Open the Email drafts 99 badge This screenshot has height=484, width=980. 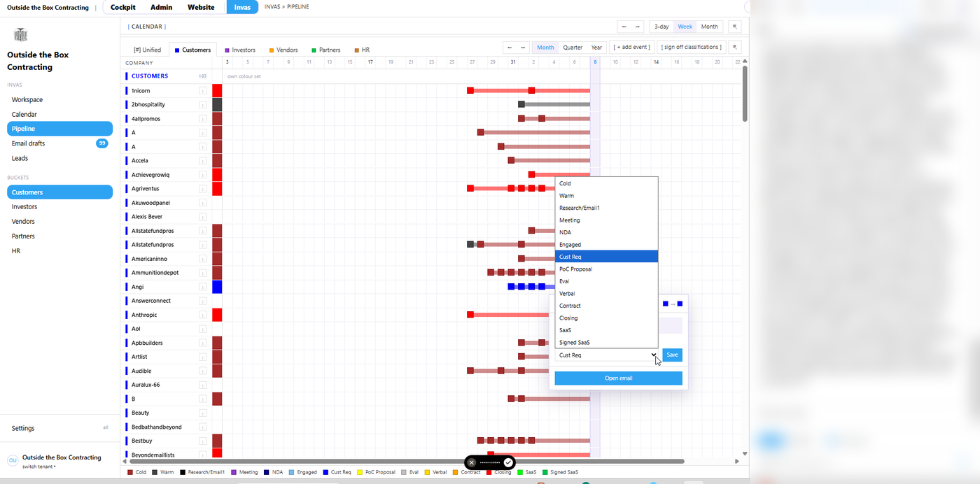pos(102,143)
